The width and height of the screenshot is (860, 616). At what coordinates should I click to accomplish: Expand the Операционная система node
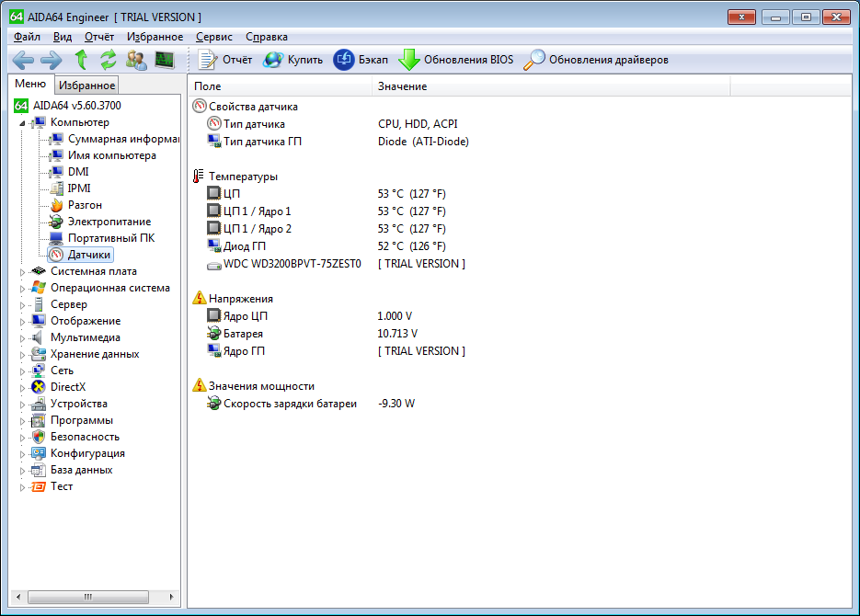click(x=22, y=289)
